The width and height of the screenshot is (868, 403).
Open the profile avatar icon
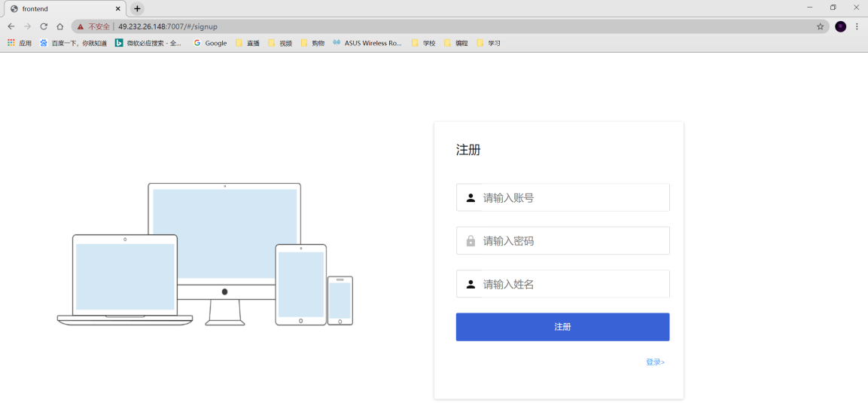pyautogui.click(x=840, y=26)
